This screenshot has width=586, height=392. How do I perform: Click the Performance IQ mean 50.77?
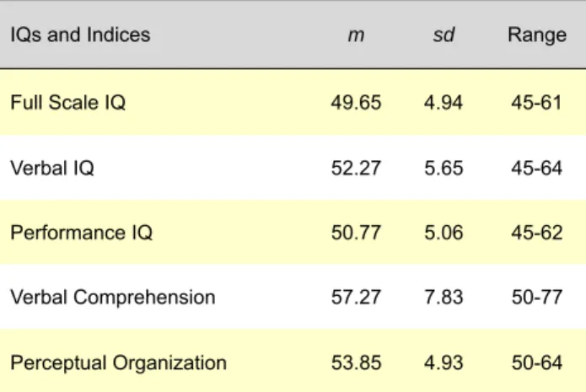pos(356,233)
